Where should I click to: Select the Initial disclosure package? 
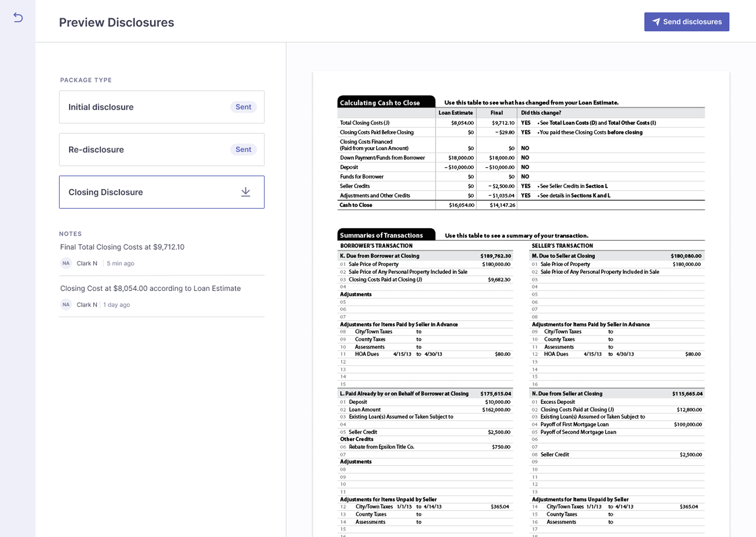(162, 107)
